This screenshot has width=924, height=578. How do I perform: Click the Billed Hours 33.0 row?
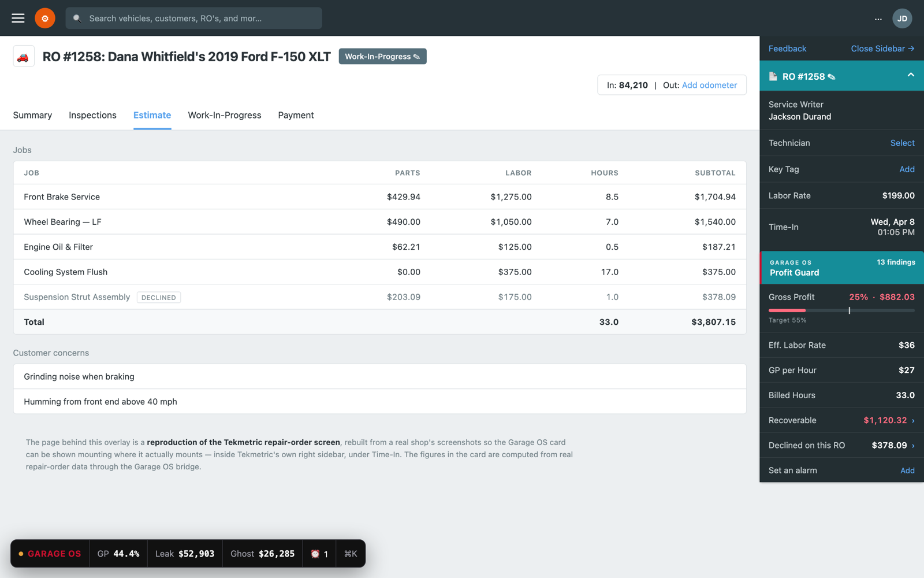841,395
